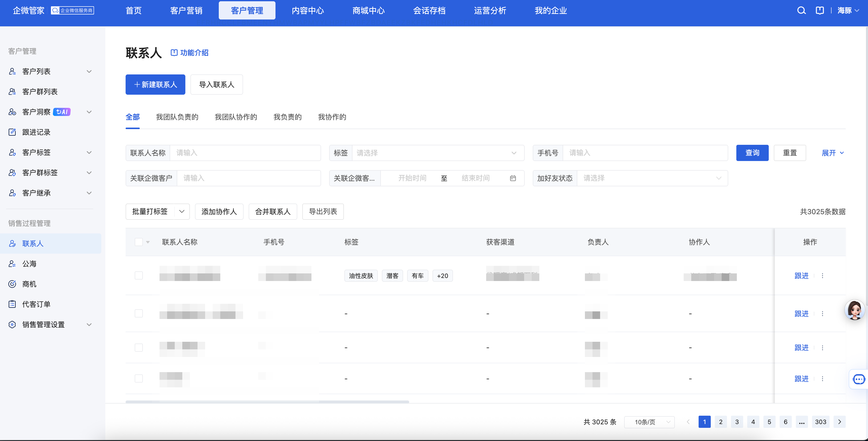Go to next page arrow in pagination
Viewport: 868px width, 441px height.
pyautogui.click(x=839, y=422)
